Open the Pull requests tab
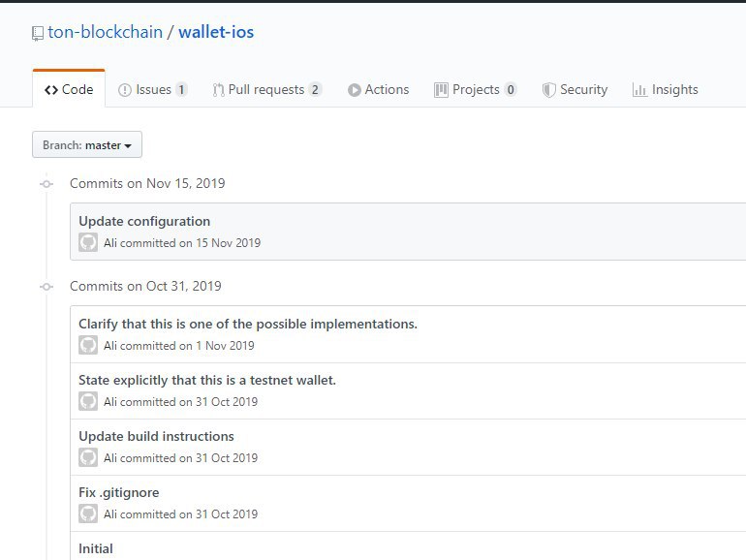The image size is (746, 560). coord(267,89)
